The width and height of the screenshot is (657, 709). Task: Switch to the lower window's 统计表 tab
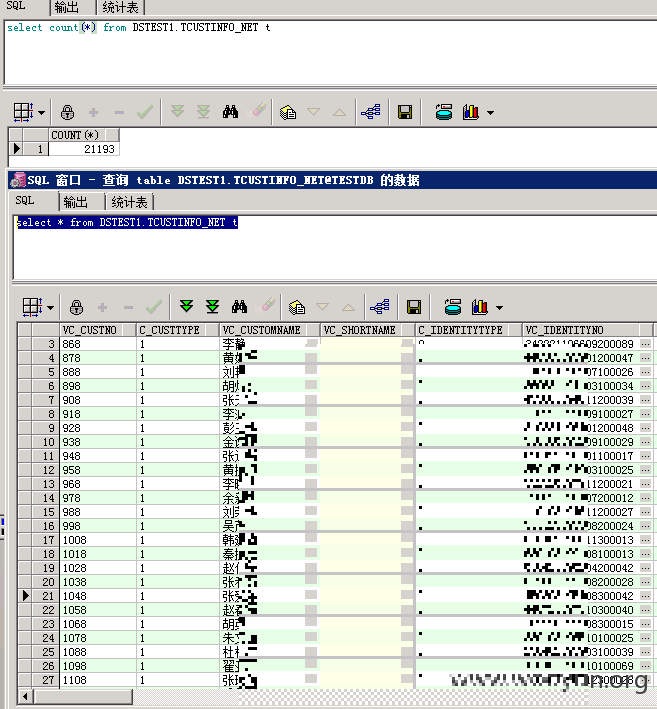[x=129, y=202]
